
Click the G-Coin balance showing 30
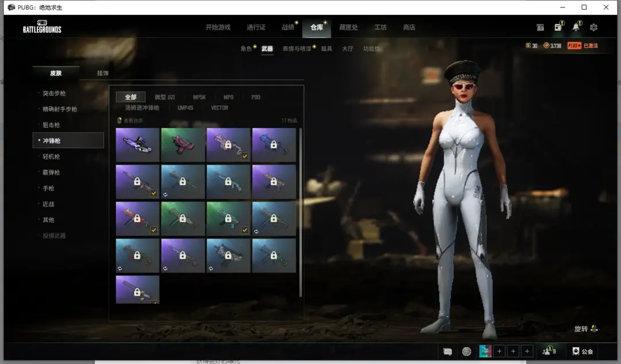coord(531,45)
